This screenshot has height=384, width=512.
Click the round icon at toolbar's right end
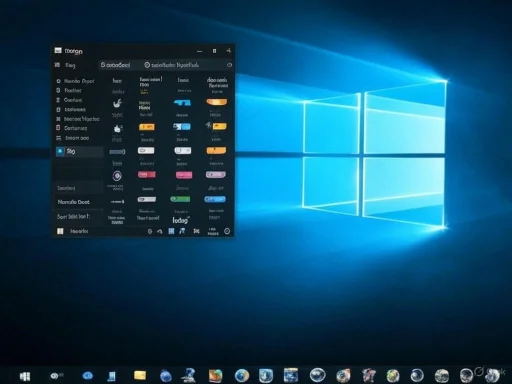[229, 65]
